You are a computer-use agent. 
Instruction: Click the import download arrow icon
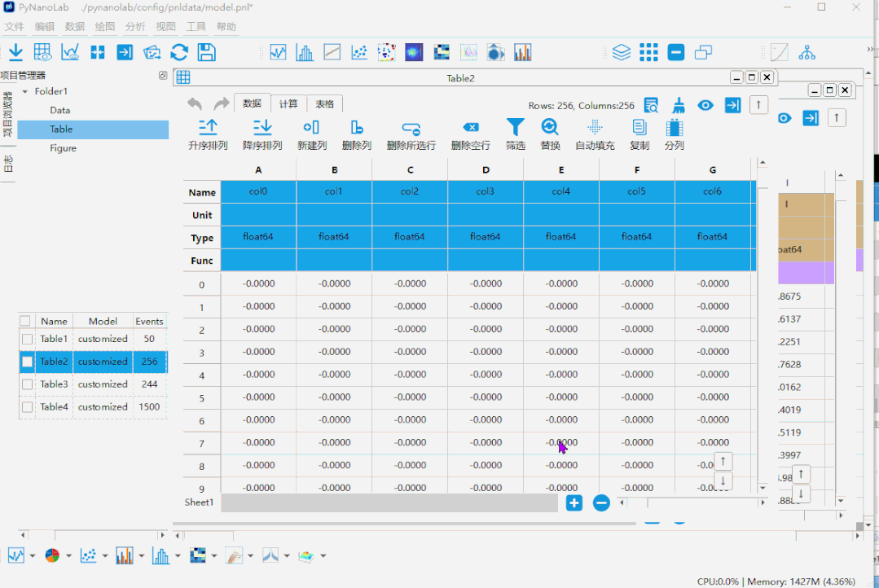pos(15,52)
